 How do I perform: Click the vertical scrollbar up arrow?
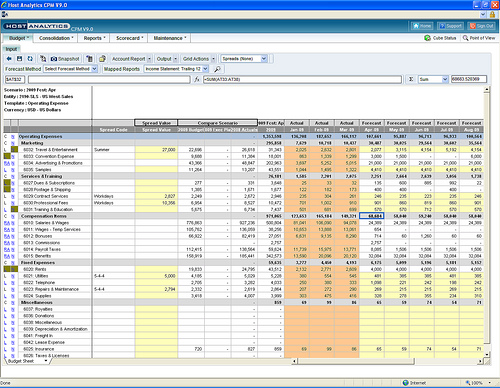click(x=487, y=89)
